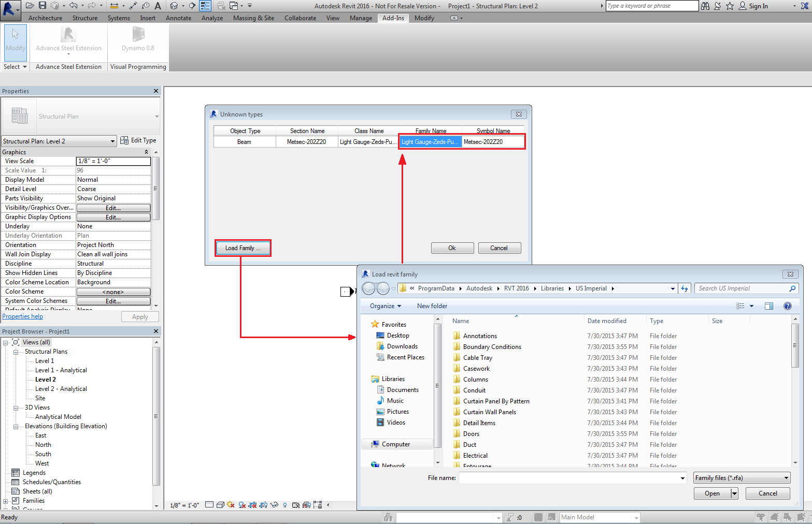The width and height of the screenshot is (812, 524).
Task: Toggle Sun Path icon in view control bar
Action: pyautogui.click(x=231, y=505)
